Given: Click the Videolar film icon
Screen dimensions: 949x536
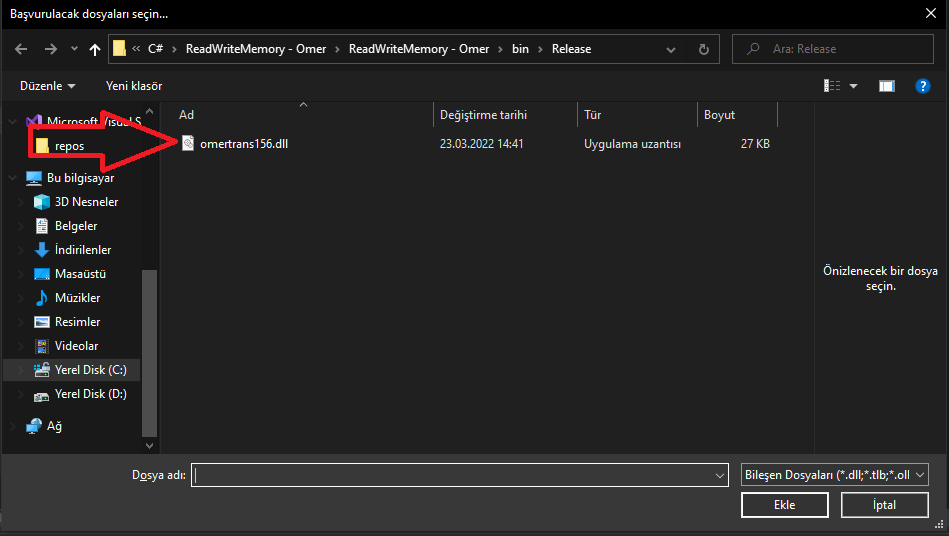Looking at the screenshot, I should 42,346.
